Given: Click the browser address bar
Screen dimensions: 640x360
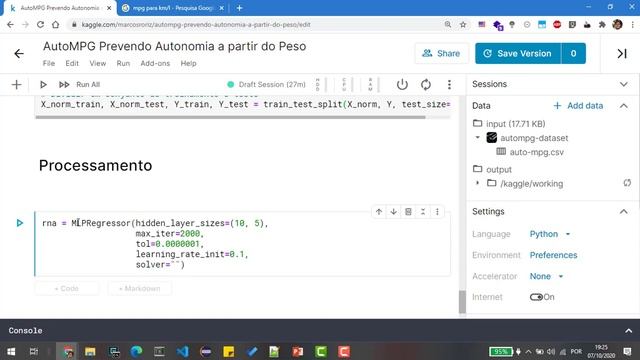Looking at the screenshot, I should [257, 24].
